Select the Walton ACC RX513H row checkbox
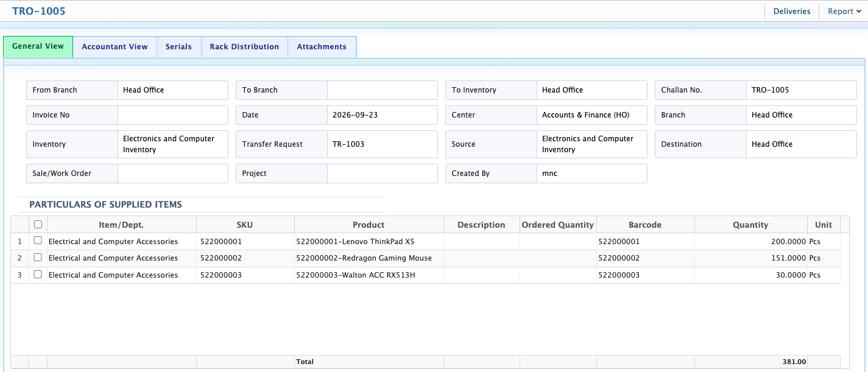Screen dimensions: 868x372 point(38,275)
